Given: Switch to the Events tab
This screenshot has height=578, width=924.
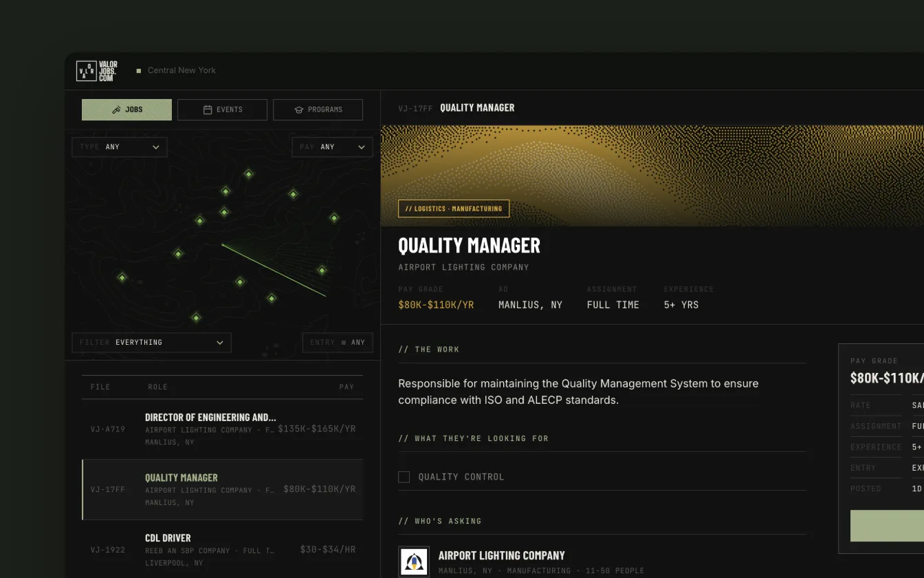Looking at the screenshot, I should coord(222,110).
